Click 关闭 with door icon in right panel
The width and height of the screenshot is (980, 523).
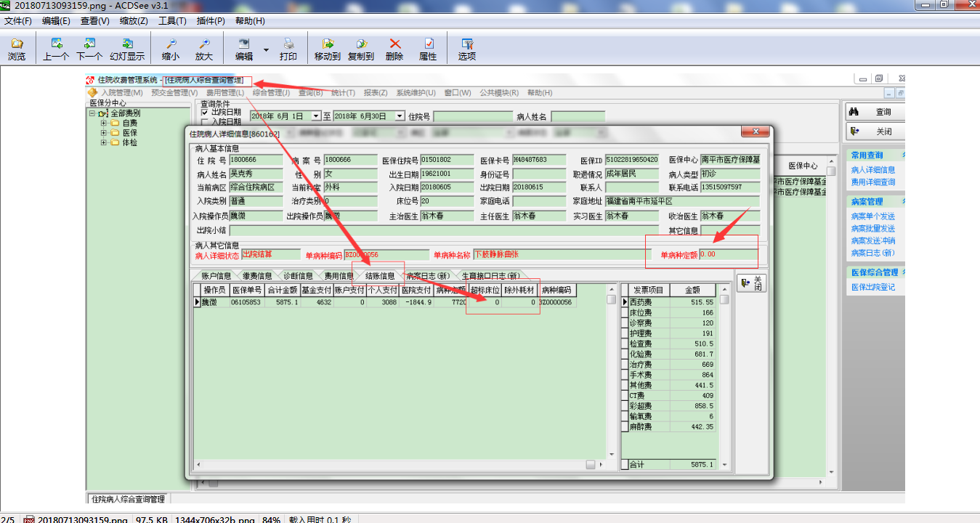(x=875, y=131)
